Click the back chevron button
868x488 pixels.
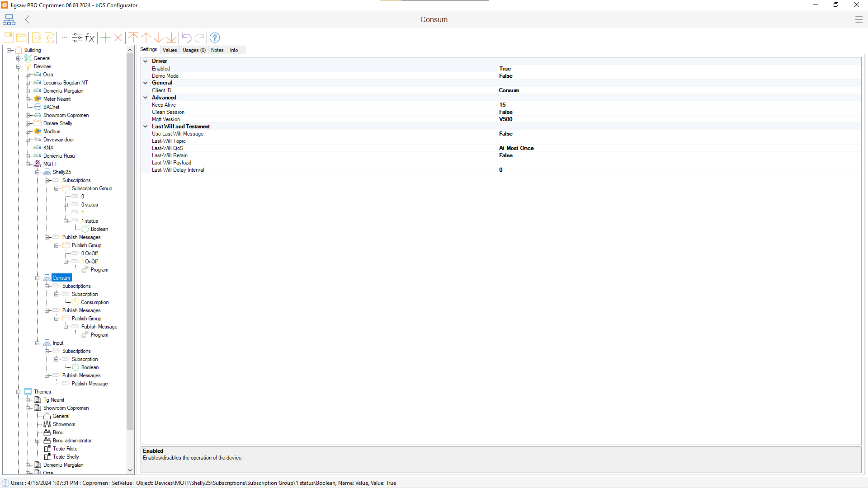coord(28,19)
